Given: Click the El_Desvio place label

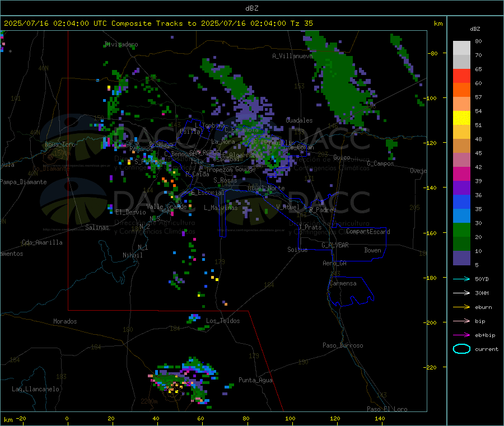Looking at the screenshot, I should point(130,212).
